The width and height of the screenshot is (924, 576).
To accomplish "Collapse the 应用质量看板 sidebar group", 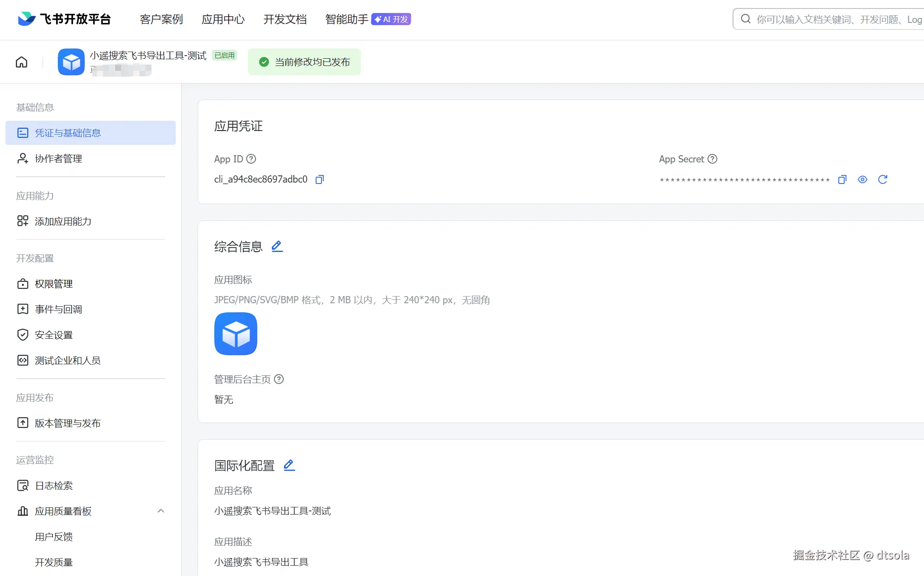I will pyautogui.click(x=161, y=511).
